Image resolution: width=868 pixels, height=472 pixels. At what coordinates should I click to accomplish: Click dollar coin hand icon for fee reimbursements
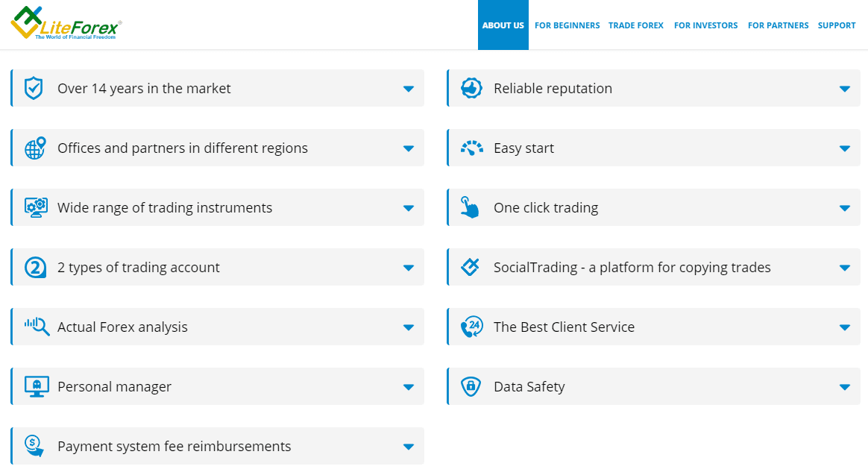tap(34, 446)
